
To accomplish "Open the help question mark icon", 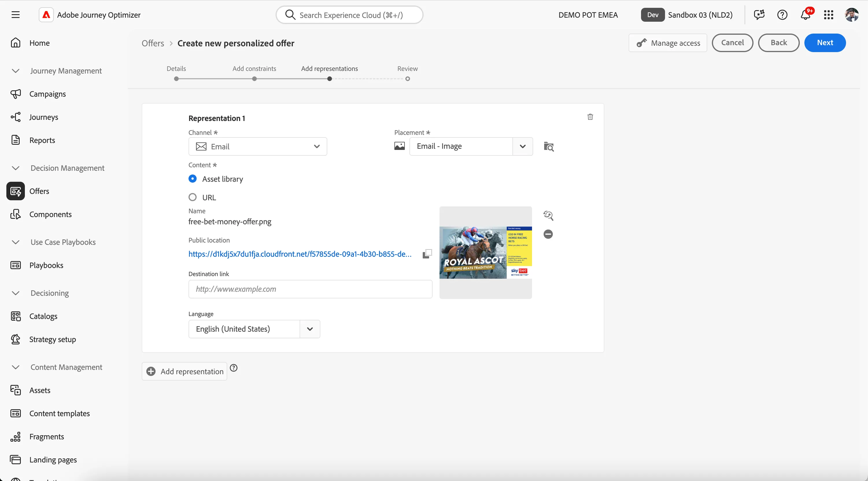I will click(782, 15).
